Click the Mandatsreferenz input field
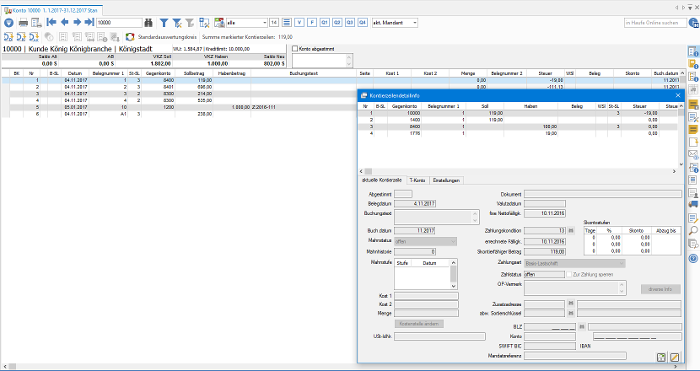700x371 pixels. point(575,356)
